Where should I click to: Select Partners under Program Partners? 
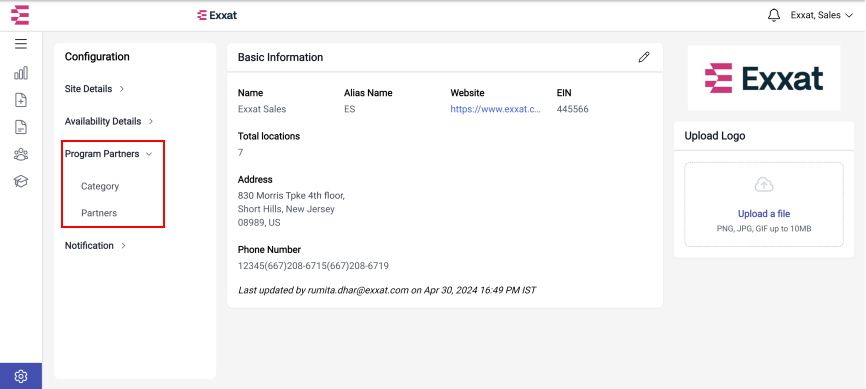[99, 213]
